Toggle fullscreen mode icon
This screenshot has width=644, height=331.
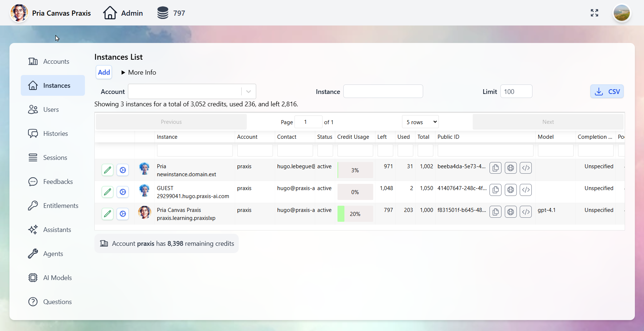594,13
